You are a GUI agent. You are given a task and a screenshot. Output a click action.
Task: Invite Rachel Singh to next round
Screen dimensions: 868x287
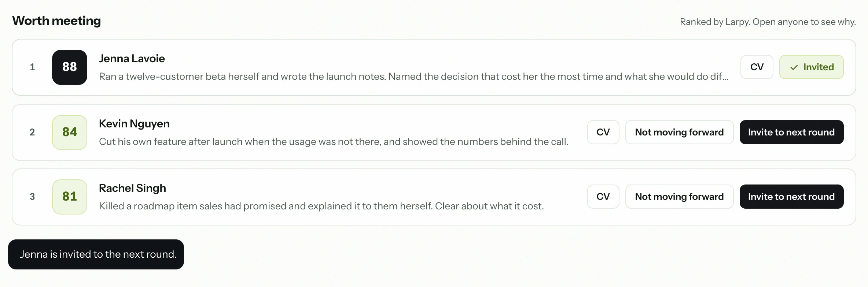pos(792,197)
